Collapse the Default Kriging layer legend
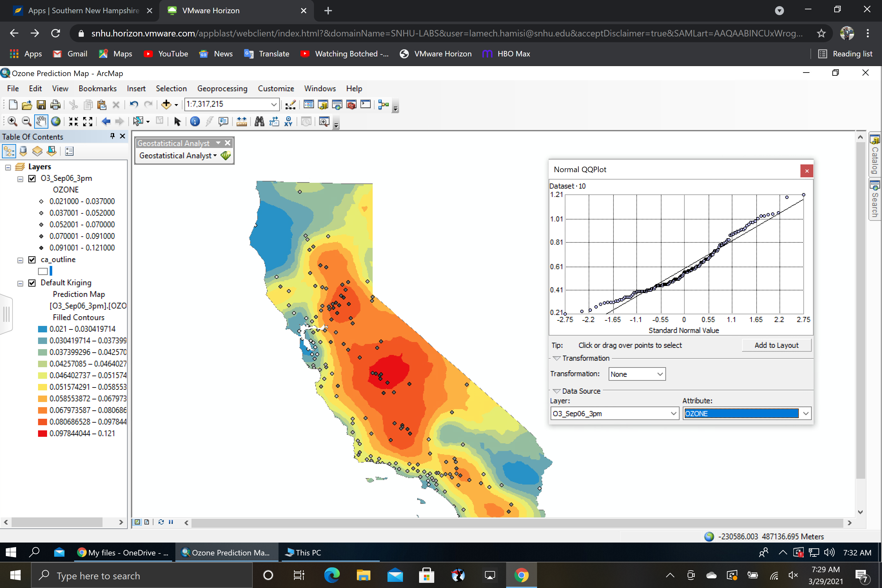Viewport: 882px width, 588px height. (x=20, y=283)
